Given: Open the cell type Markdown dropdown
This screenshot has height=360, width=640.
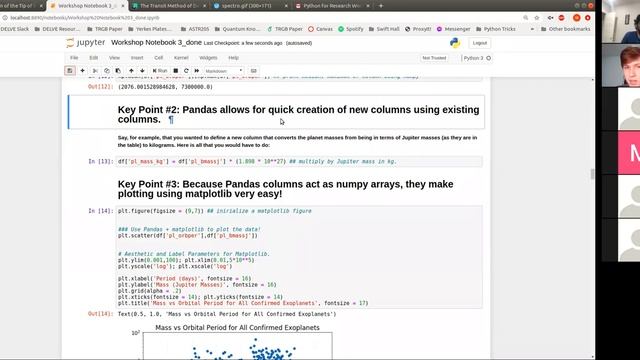Looking at the screenshot, I should tap(224, 71).
